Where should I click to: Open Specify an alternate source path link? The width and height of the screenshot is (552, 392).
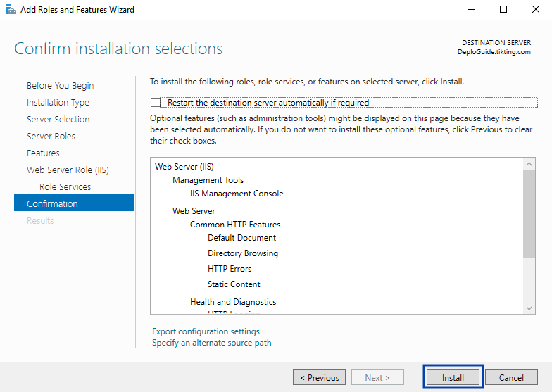[x=211, y=343]
